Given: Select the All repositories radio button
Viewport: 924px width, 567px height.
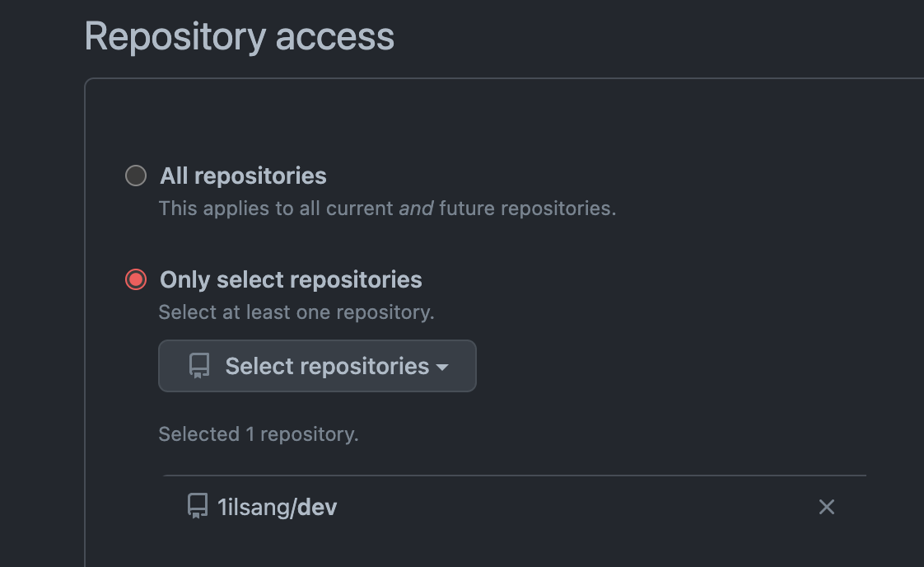Looking at the screenshot, I should coord(136,176).
